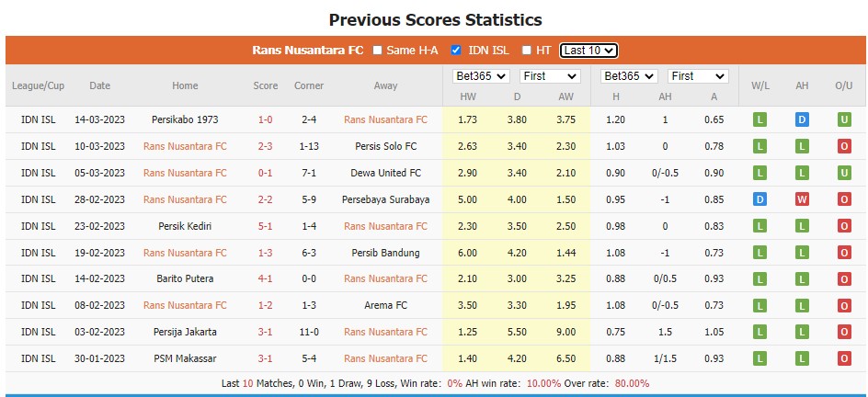
Task: Click the W/L badge for PSM Makassar match
Action: [759, 358]
